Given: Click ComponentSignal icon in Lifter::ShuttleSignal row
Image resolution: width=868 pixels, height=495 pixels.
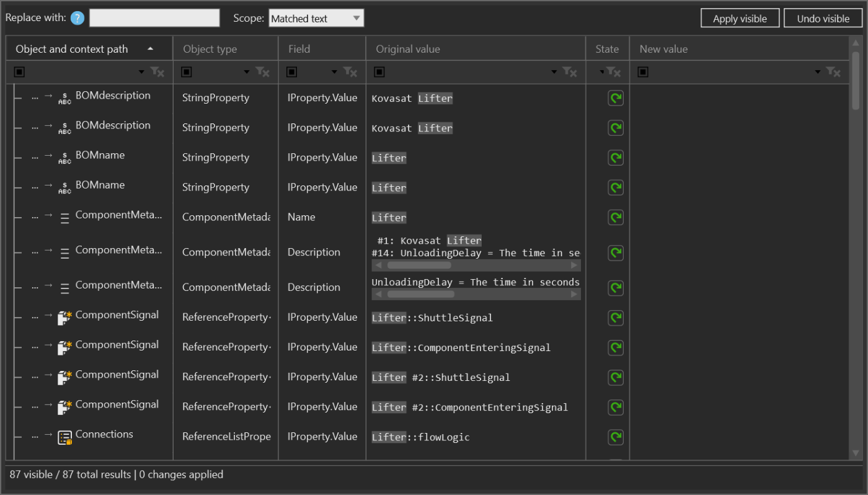Looking at the screenshot, I should [64, 318].
